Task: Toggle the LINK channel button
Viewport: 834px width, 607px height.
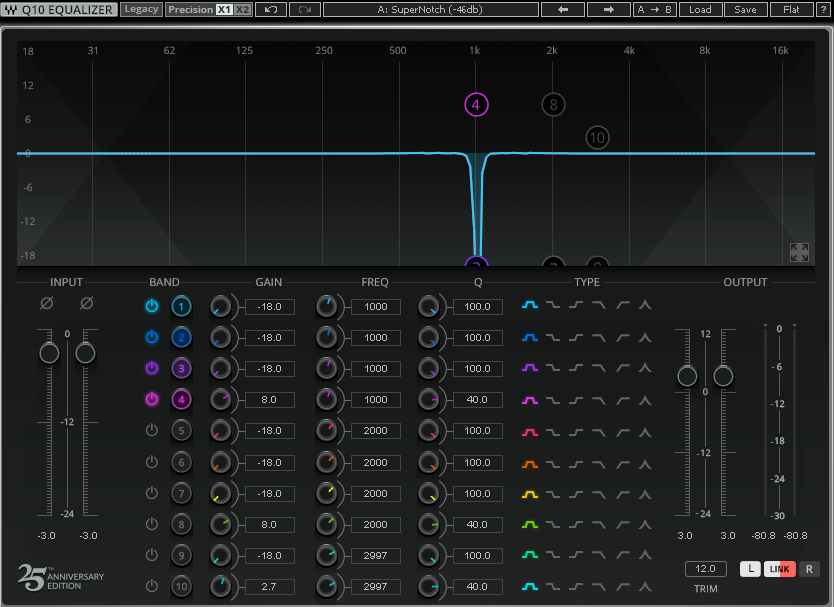Action: (780, 569)
